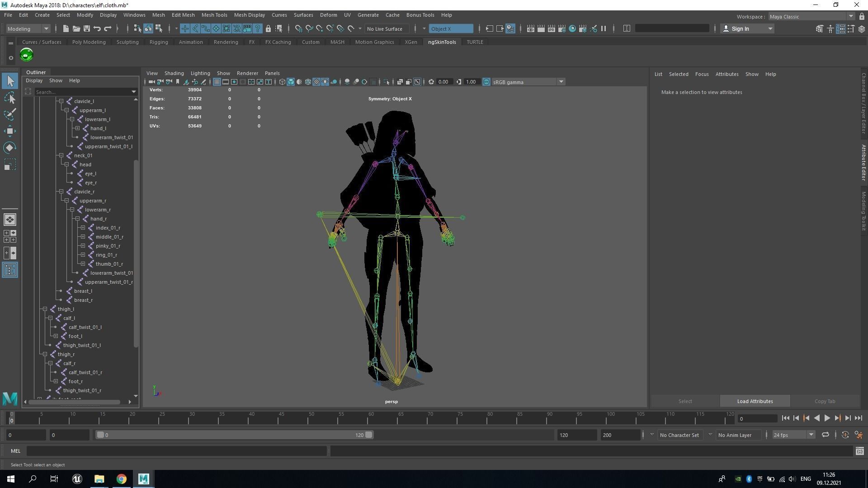868x488 pixels.
Task: Click the ngSkinTools green shelf icon
Action: tap(27, 55)
